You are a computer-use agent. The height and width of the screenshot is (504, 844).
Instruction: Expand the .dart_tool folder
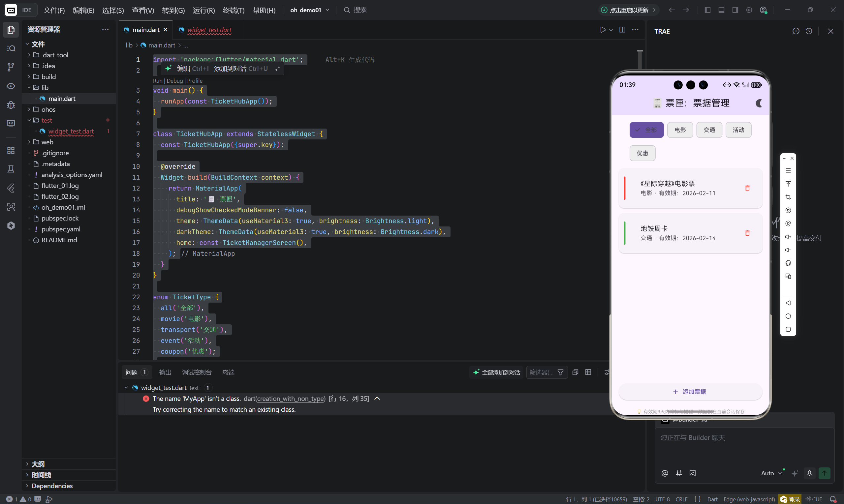coord(54,55)
